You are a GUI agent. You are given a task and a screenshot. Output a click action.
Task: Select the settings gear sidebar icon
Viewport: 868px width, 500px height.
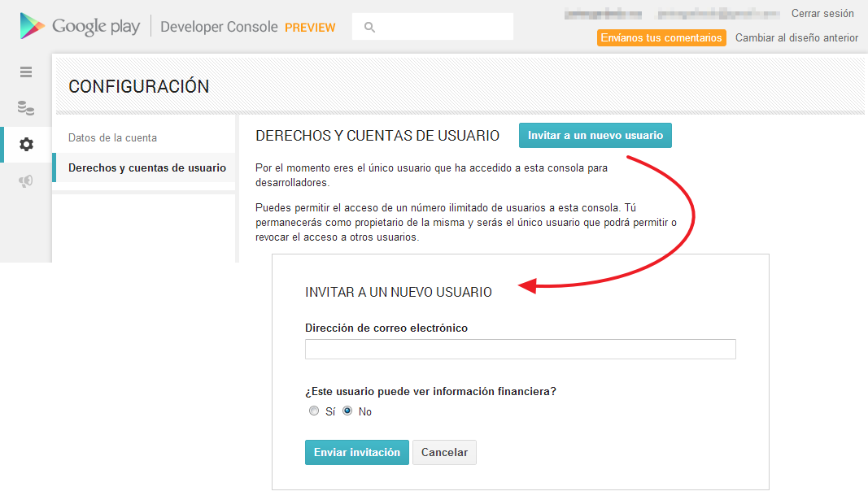click(x=26, y=145)
